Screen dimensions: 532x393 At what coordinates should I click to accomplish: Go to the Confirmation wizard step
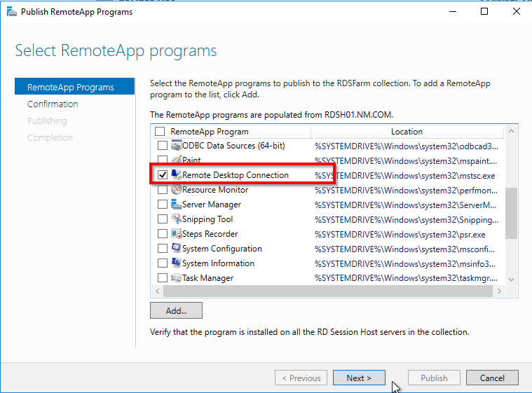[x=53, y=104]
